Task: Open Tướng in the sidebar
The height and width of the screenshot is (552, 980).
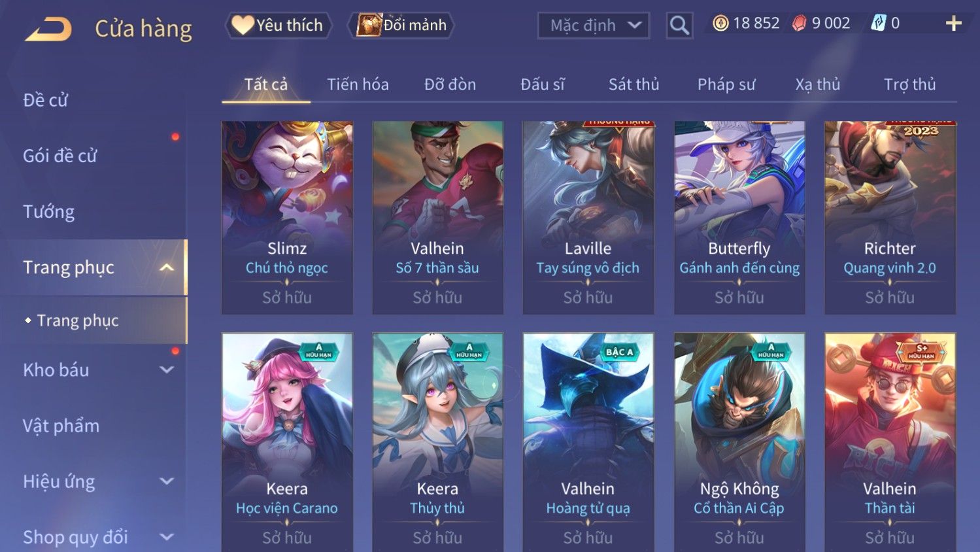Action: pyautogui.click(x=48, y=212)
